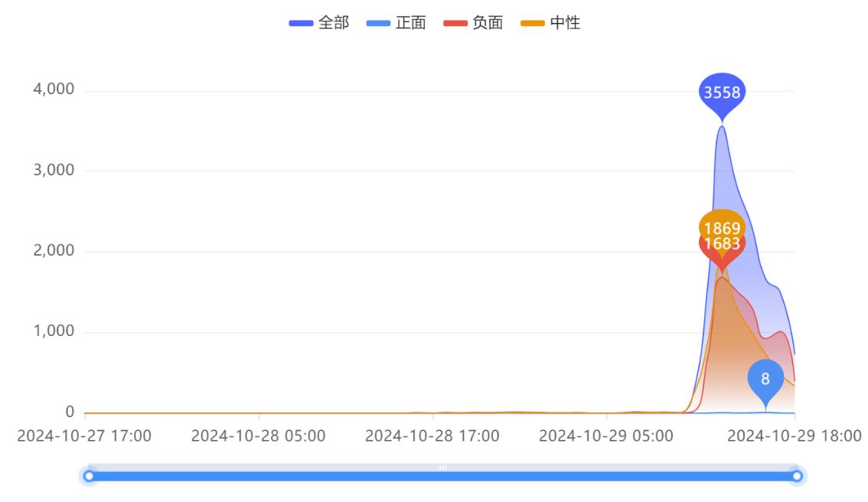Image resolution: width=868 pixels, height=502 pixels.
Task: Click the 2024-10-29 05:00 axis label
Action: 606,436
